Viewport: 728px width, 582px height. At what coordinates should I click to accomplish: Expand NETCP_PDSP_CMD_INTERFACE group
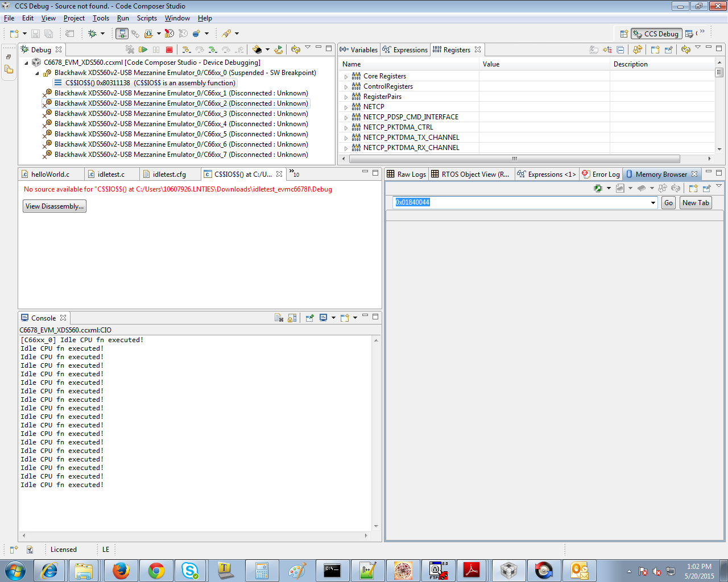click(x=346, y=118)
